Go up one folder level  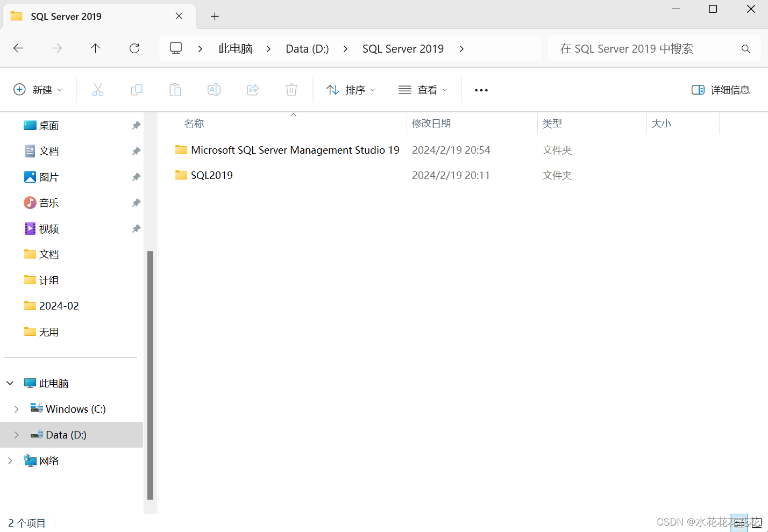coord(96,48)
